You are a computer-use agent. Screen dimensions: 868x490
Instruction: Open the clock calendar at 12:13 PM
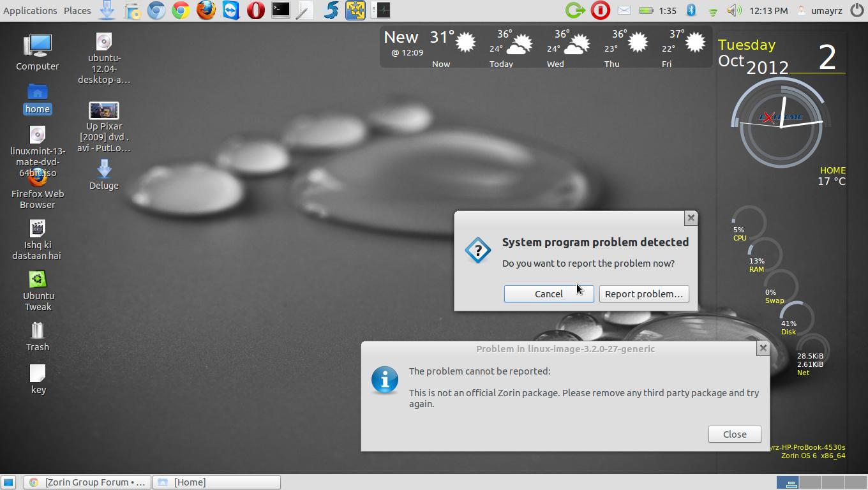(768, 10)
